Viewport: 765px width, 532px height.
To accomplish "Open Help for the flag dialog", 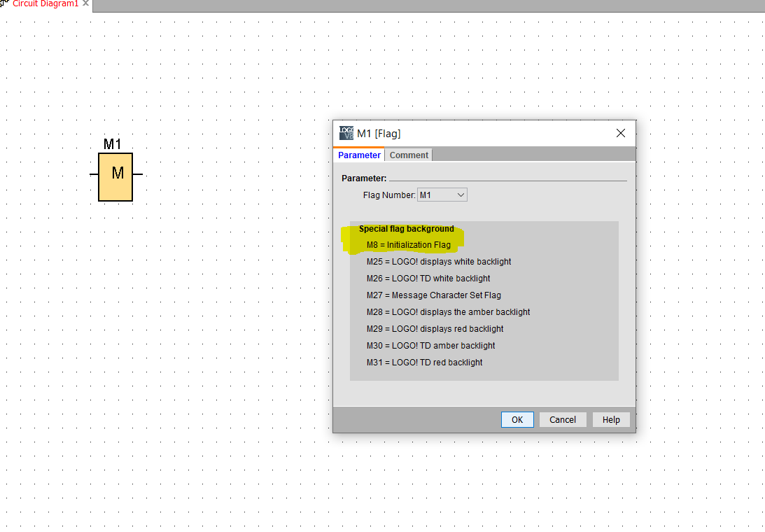I will coord(611,420).
